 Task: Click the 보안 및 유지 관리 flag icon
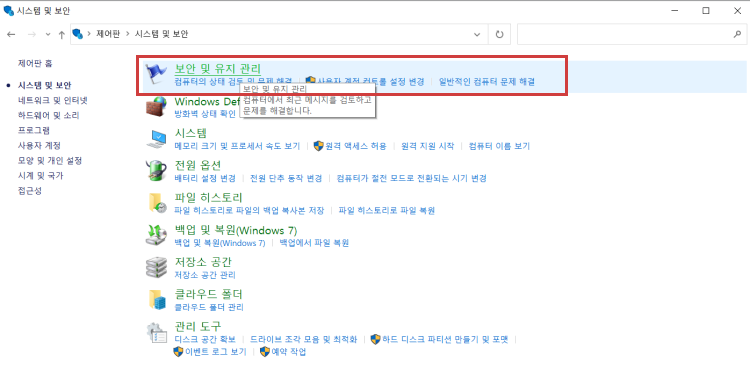click(156, 74)
